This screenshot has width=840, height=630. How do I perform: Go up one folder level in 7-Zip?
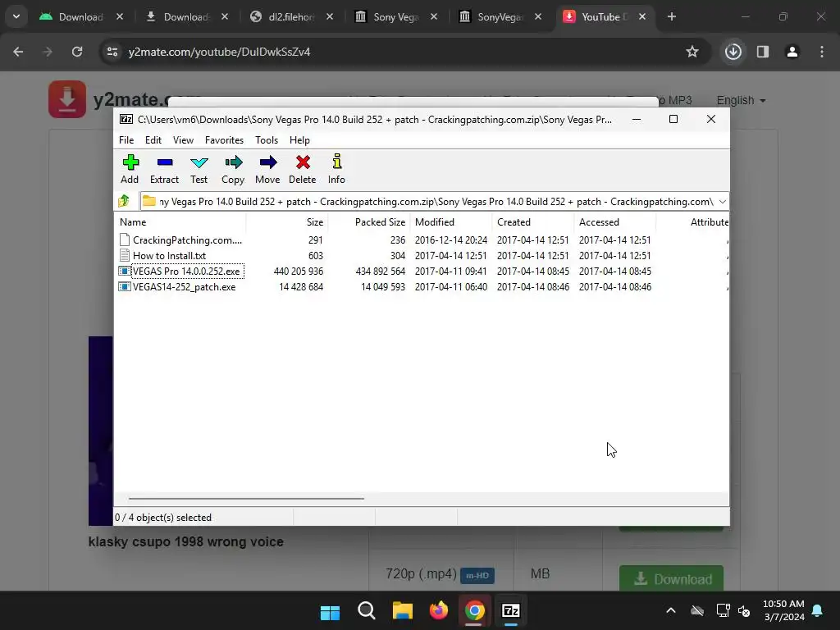click(x=124, y=202)
